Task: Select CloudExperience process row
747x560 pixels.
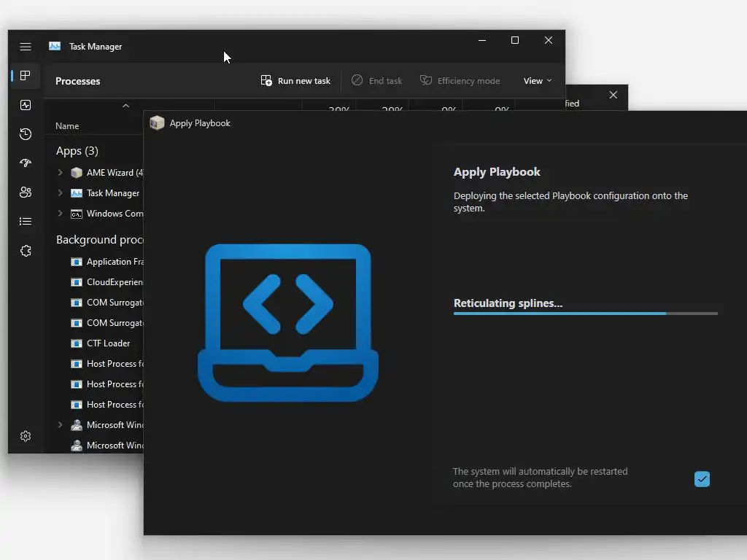Action: click(94, 282)
